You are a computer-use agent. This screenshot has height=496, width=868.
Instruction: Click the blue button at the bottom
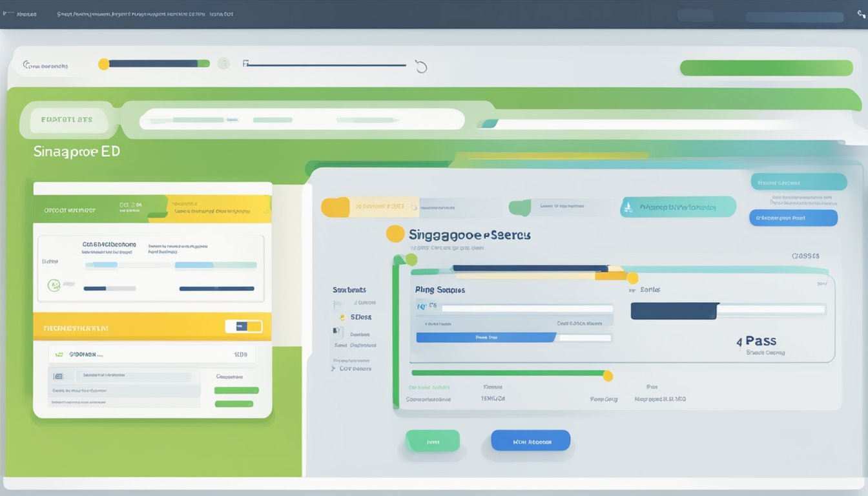pyautogui.click(x=530, y=440)
